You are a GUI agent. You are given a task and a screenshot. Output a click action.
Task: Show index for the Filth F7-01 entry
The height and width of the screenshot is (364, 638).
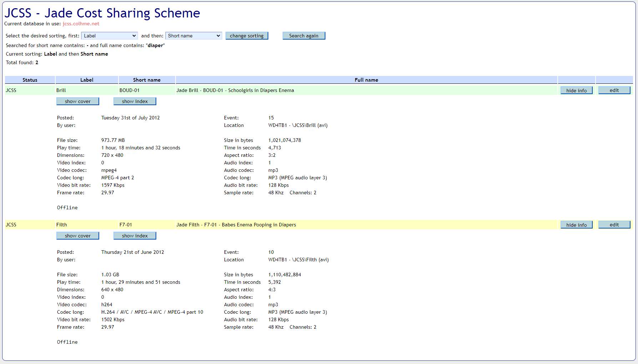[x=135, y=236]
